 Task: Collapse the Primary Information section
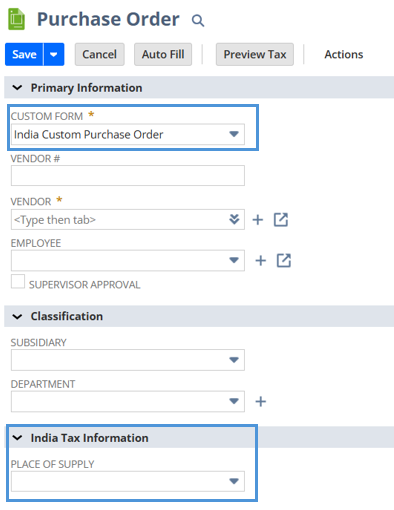[x=17, y=88]
